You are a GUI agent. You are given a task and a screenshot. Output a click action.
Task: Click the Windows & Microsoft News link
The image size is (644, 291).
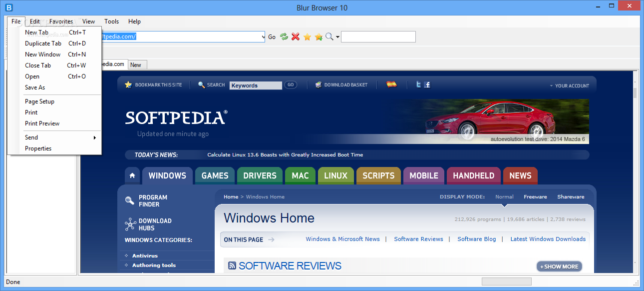pos(342,239)
